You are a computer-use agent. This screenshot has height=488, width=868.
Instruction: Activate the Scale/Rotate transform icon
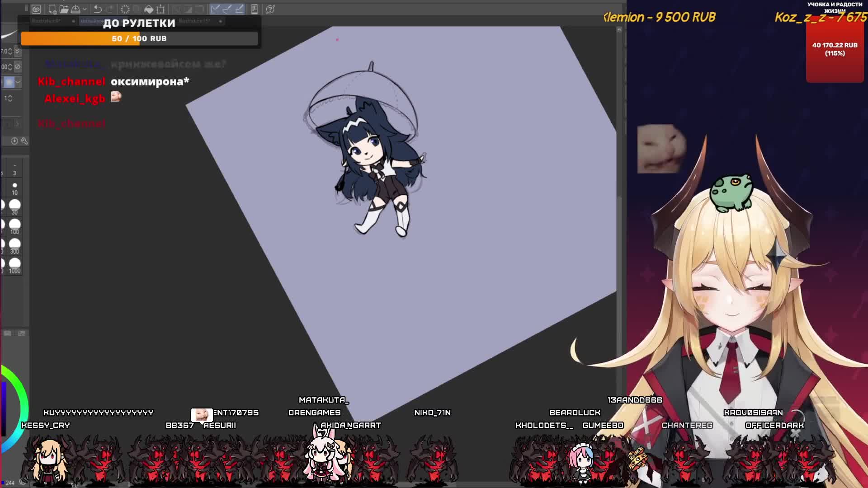pyautogui.click(x=160, y=9)
